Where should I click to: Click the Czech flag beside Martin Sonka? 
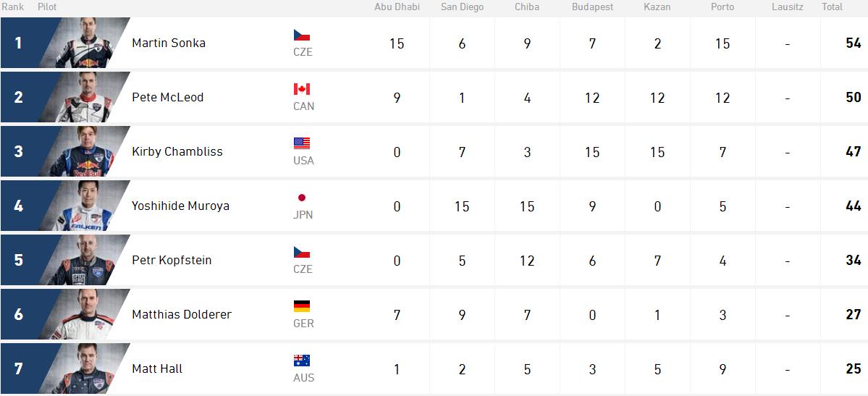pos(302,35)
